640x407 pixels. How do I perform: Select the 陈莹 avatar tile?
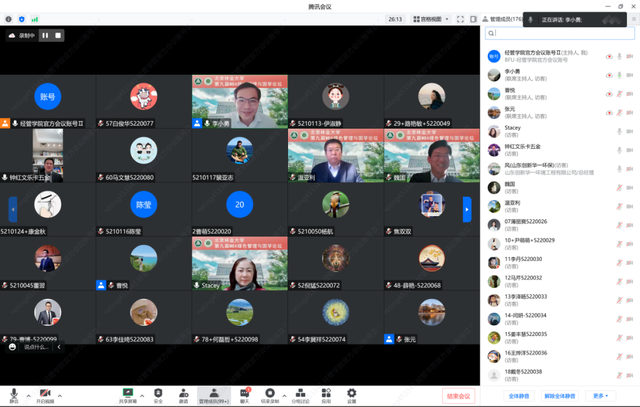[144, 209]
